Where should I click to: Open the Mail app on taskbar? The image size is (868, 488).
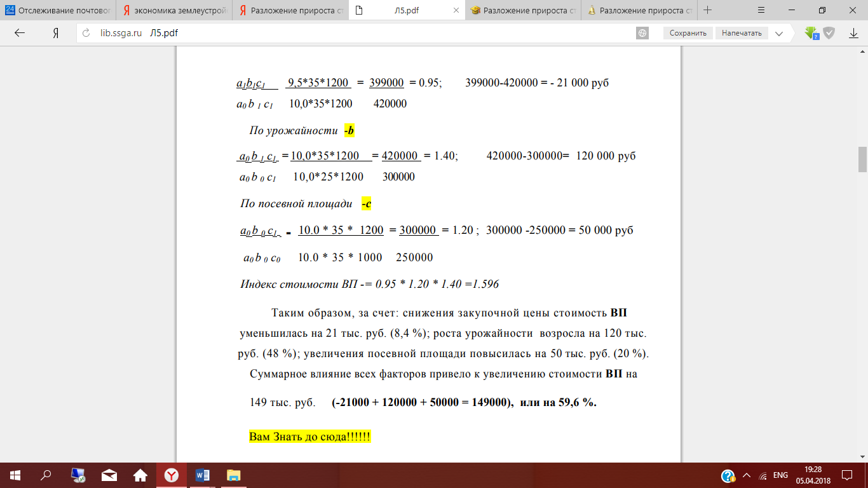click(109, 475)
